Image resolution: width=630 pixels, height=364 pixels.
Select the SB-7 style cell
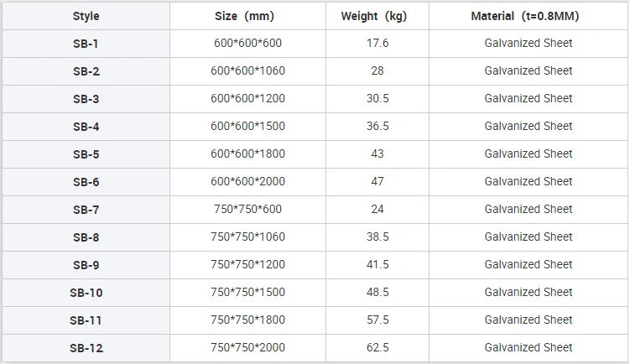pyautogui.click(x=86, y=210)
